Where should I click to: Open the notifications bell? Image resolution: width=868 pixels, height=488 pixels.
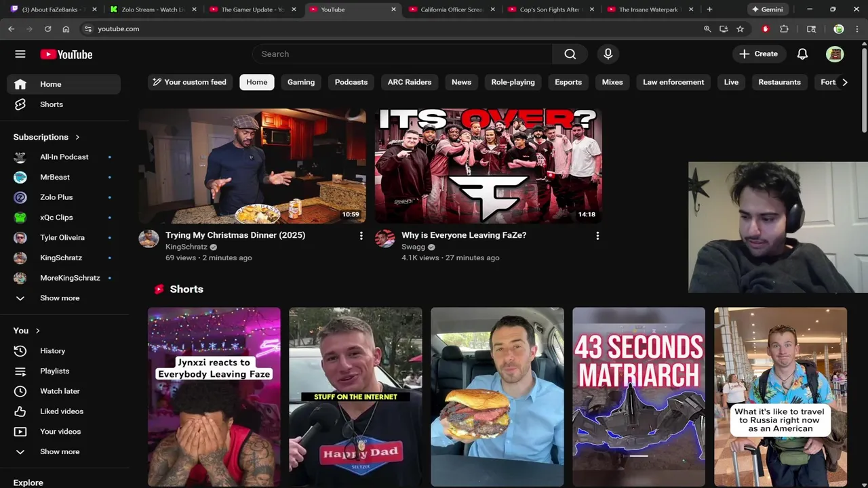[802, 54]
